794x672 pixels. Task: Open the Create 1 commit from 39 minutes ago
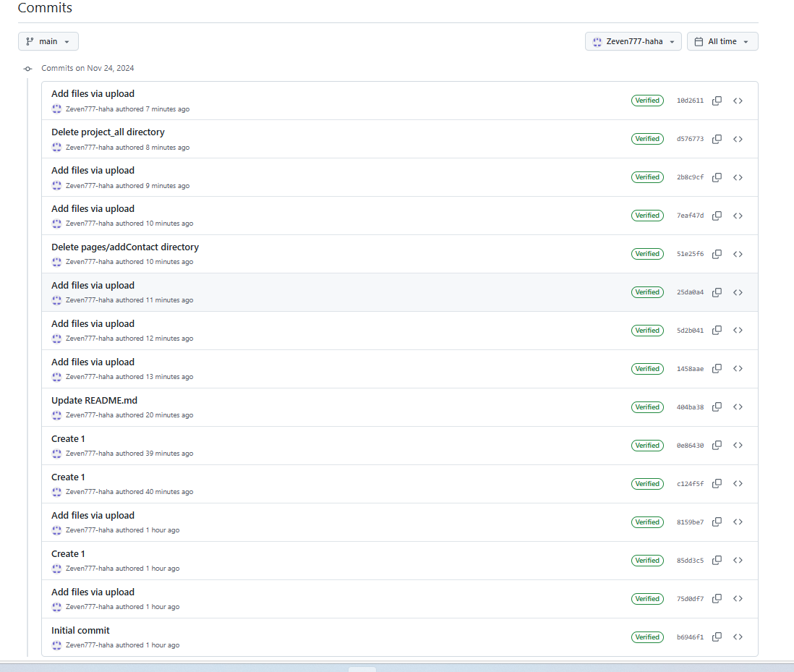point(68,438)
